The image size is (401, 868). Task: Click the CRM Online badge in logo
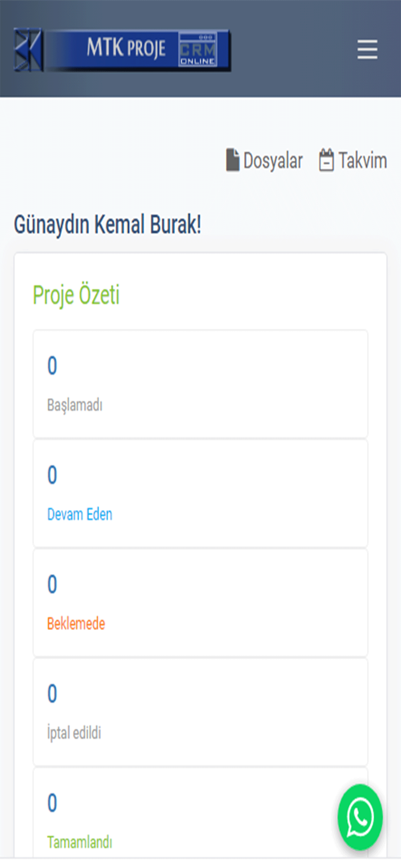pos(198,50)
